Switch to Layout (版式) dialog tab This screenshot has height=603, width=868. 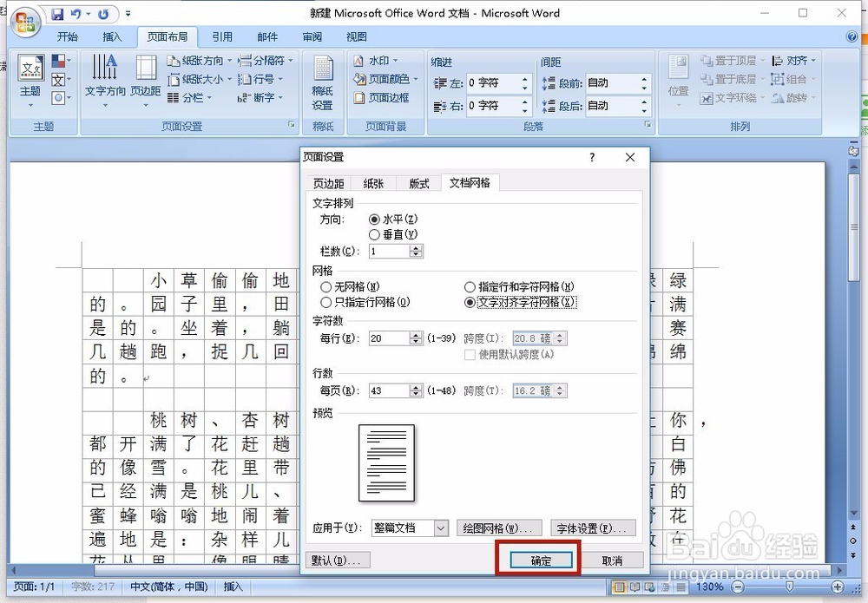click(x=419, y=183)
